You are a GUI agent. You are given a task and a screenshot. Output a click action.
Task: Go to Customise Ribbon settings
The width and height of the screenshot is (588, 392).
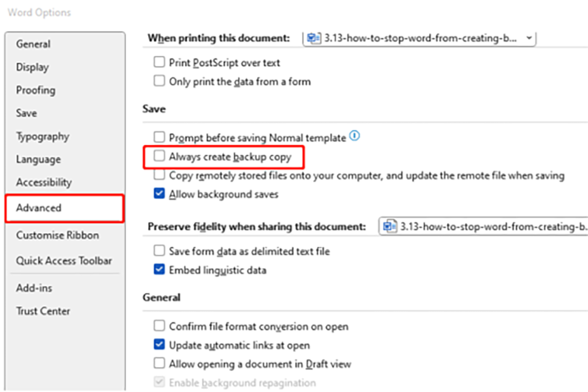pos(57,235)
